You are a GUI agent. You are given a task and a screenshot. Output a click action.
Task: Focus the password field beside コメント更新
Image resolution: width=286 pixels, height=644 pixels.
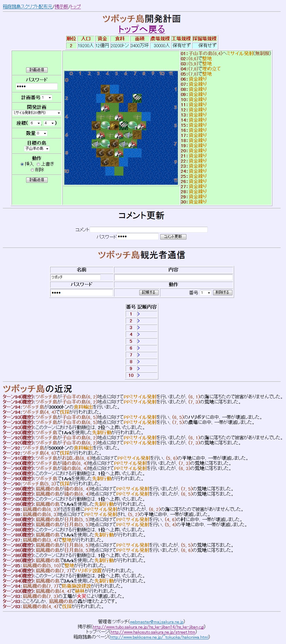[138, 236]
